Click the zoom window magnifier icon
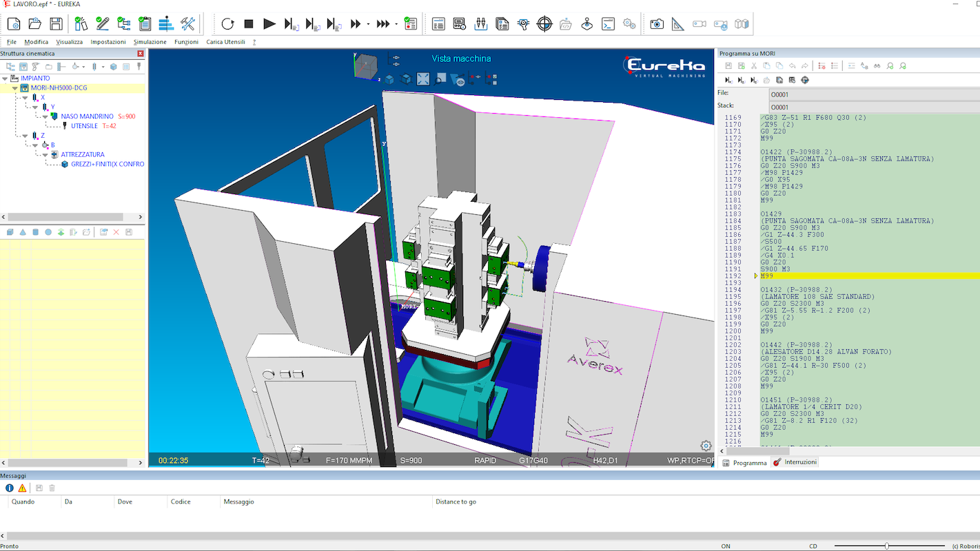Image resolution: width=980 pixels, height=551 pixels. [440, 79]
